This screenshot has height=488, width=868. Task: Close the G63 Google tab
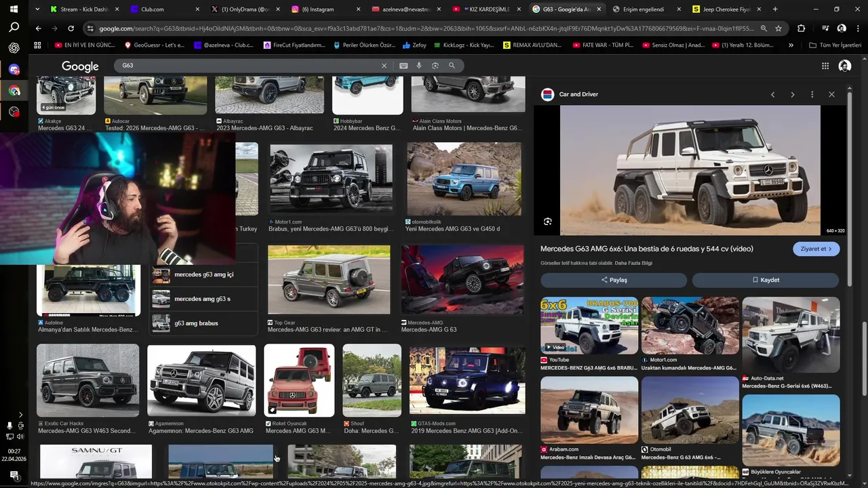tap(599, 9)
